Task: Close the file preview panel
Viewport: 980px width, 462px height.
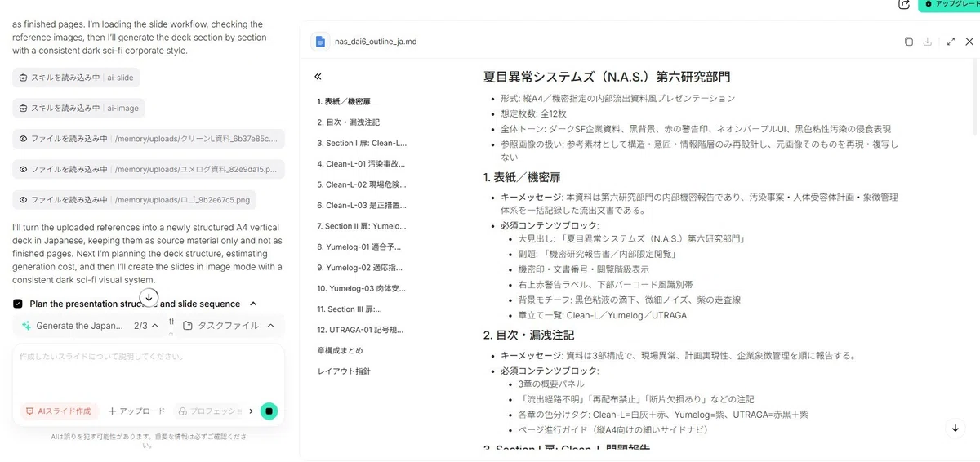Action: 969,42
